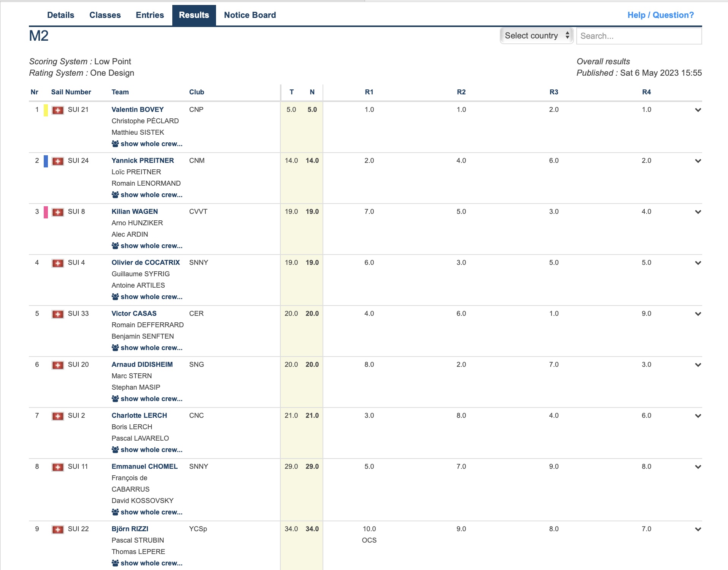Click crew icon under Matthieu SISTEK
The width and height of the screenshot is (728, 570).
[115, 144]
